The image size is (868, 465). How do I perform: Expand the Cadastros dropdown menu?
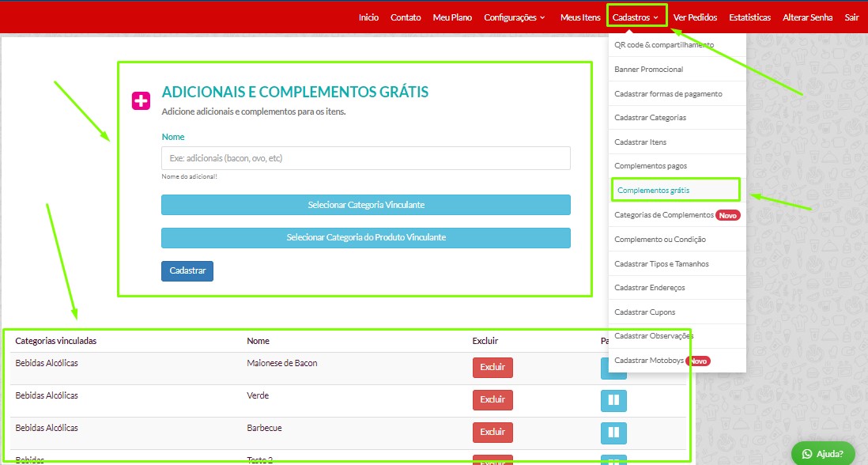636,17
